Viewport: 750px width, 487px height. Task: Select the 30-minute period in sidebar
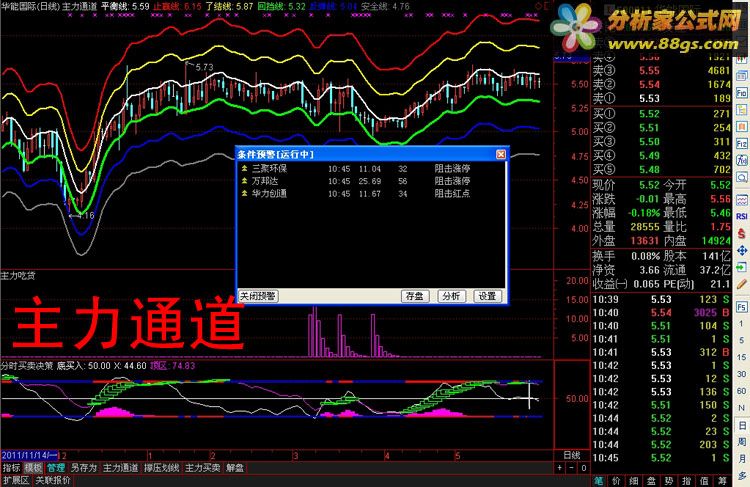[x=741, y=374]
